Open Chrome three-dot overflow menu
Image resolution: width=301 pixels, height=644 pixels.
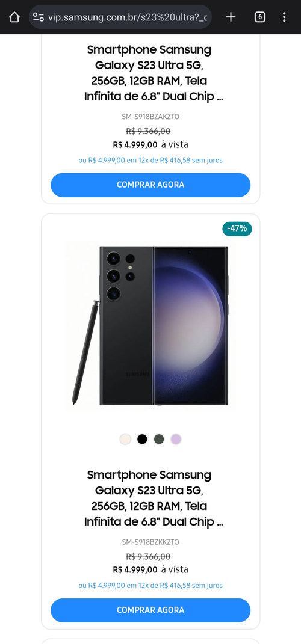(x=284, y=17)
